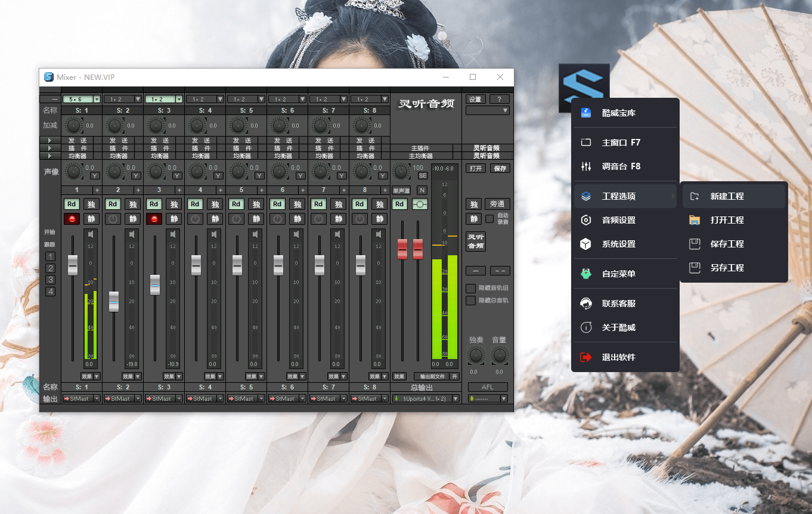Click channel 3's volume fader handle
Viewport: 812px width, 514px height.
[x=155, y=285]
